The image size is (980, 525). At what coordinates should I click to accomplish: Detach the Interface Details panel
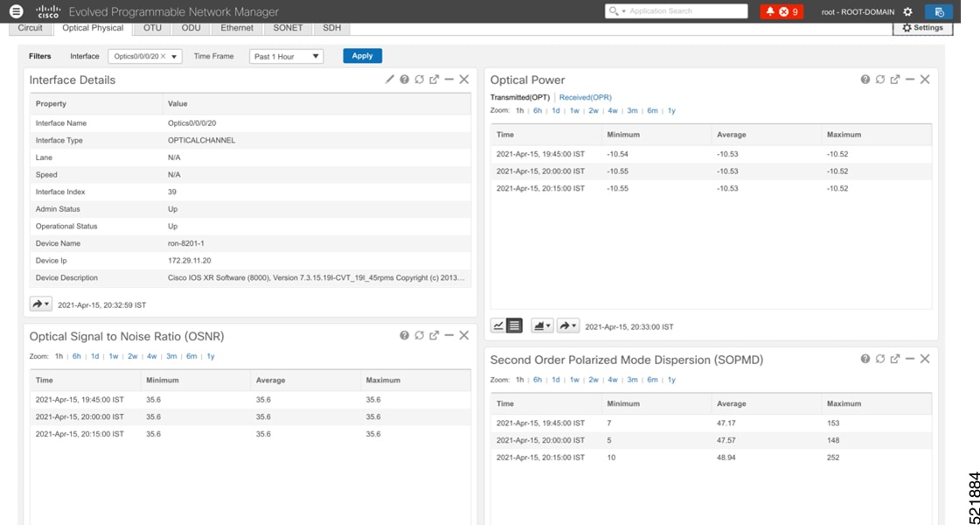point(434,80)
